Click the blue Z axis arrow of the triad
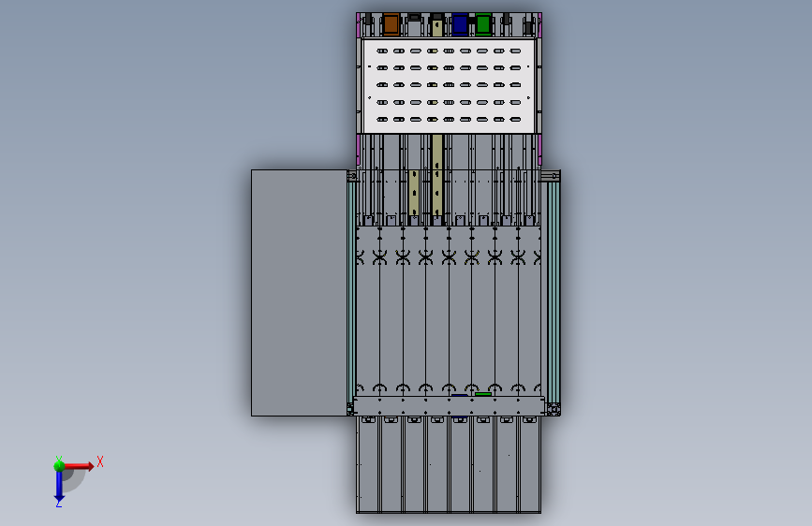The height and width of the screenshot is (526, 812). 59,487
